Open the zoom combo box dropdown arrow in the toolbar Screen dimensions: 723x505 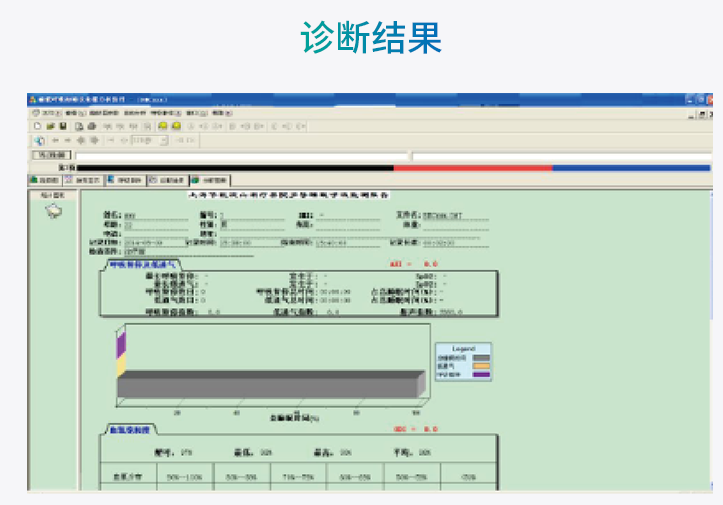(x=165, y=140)
